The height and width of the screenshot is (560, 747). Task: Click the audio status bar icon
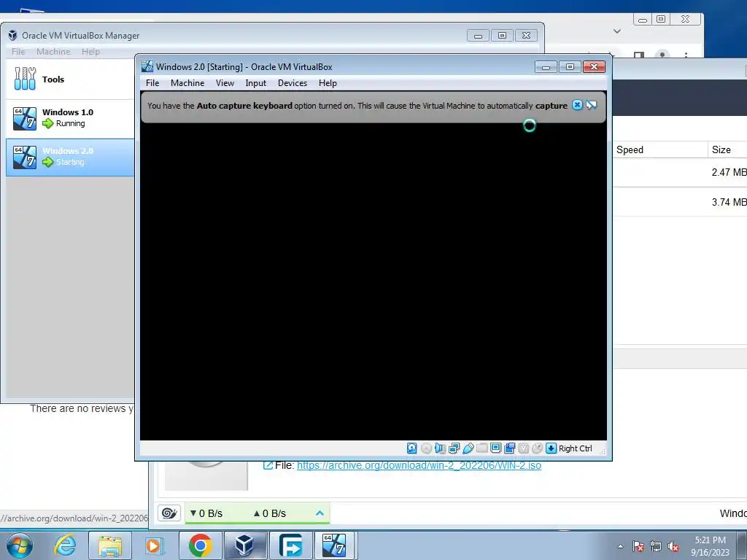[x=440, y=448]
